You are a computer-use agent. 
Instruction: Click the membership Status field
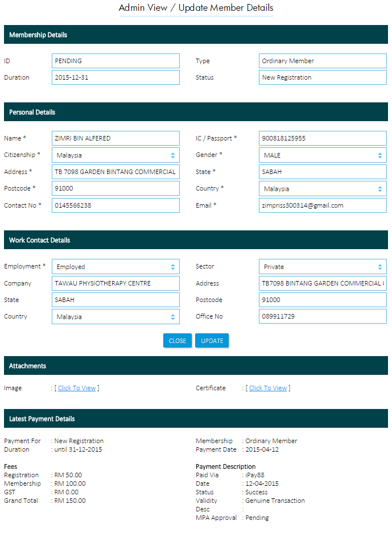point(323,77)
